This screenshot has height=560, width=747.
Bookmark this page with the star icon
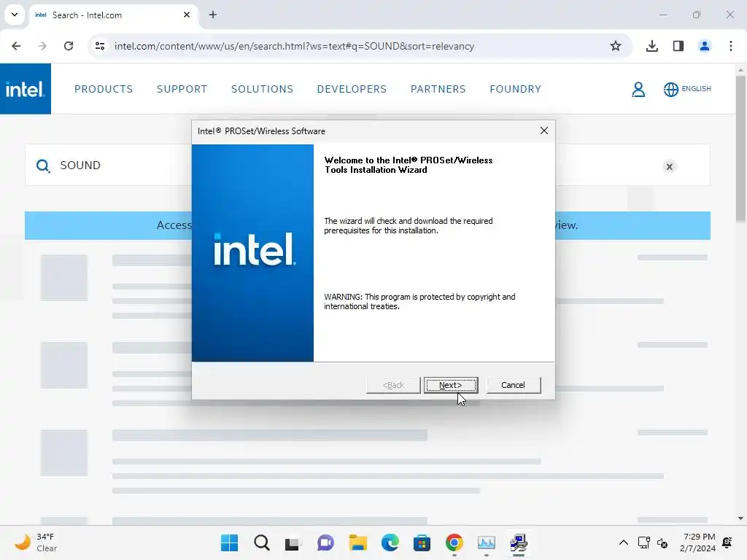coord(616,46)
